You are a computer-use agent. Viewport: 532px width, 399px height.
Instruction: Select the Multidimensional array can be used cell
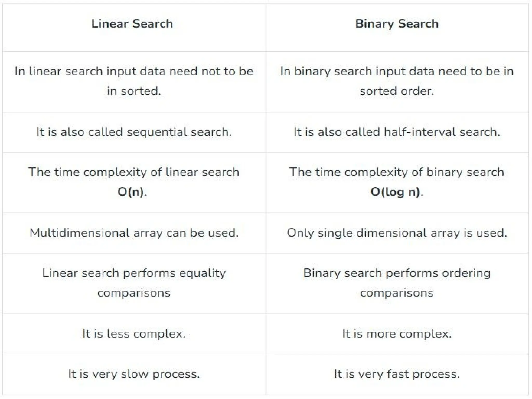[134, 233]
